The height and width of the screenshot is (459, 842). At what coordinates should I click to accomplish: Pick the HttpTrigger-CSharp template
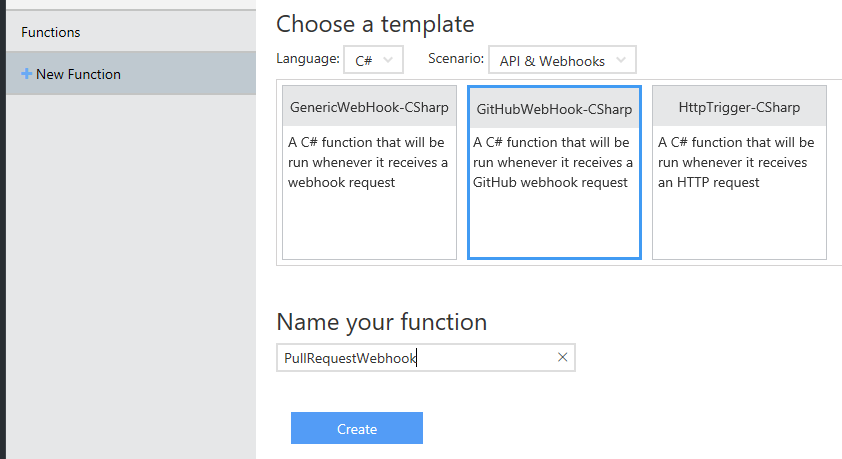(x=739, y=172)
